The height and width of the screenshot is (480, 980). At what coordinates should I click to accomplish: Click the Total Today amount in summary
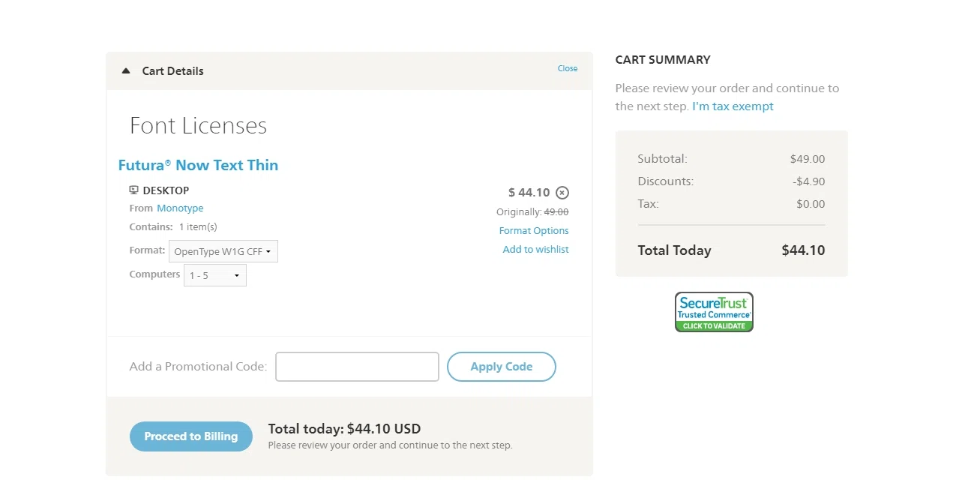(x=803, y=250)
